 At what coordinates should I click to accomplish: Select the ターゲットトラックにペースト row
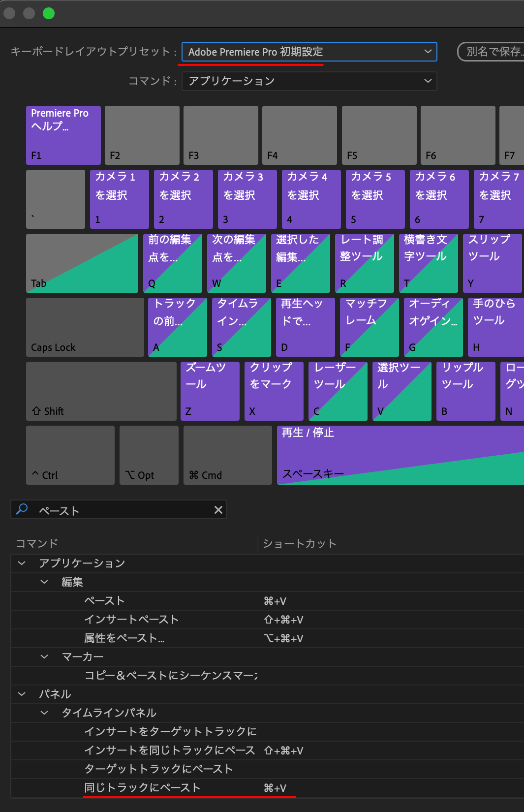[x=268, y=769]
